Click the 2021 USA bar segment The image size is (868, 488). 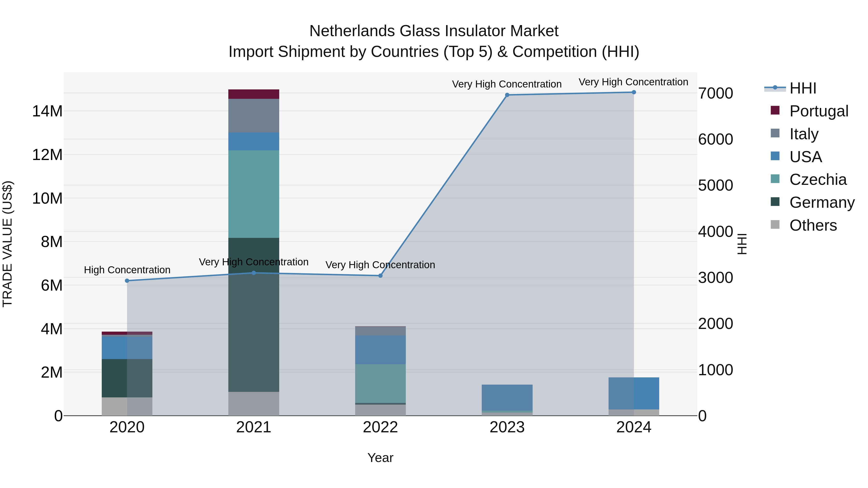click(x=254, y=141)
